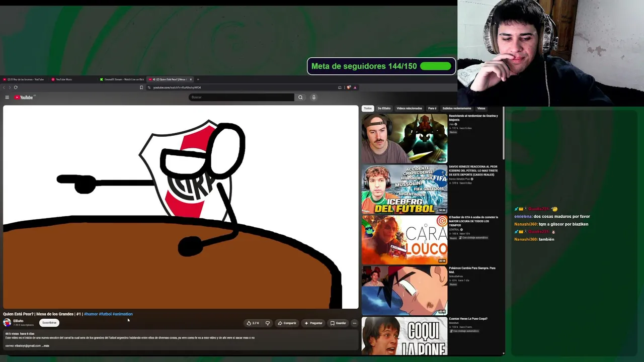Open the more actions ellipsis menu
Screen dimensions: 644x362
tap(355, 323)
